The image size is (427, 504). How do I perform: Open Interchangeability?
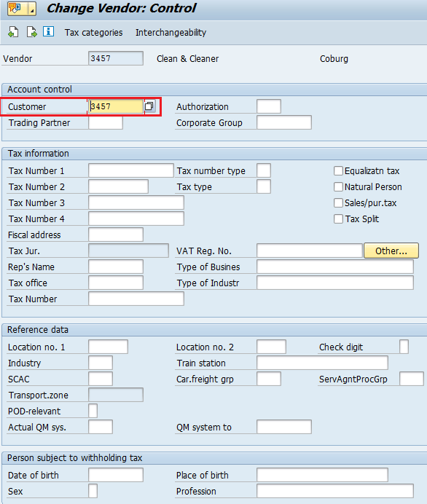point(171,33)
